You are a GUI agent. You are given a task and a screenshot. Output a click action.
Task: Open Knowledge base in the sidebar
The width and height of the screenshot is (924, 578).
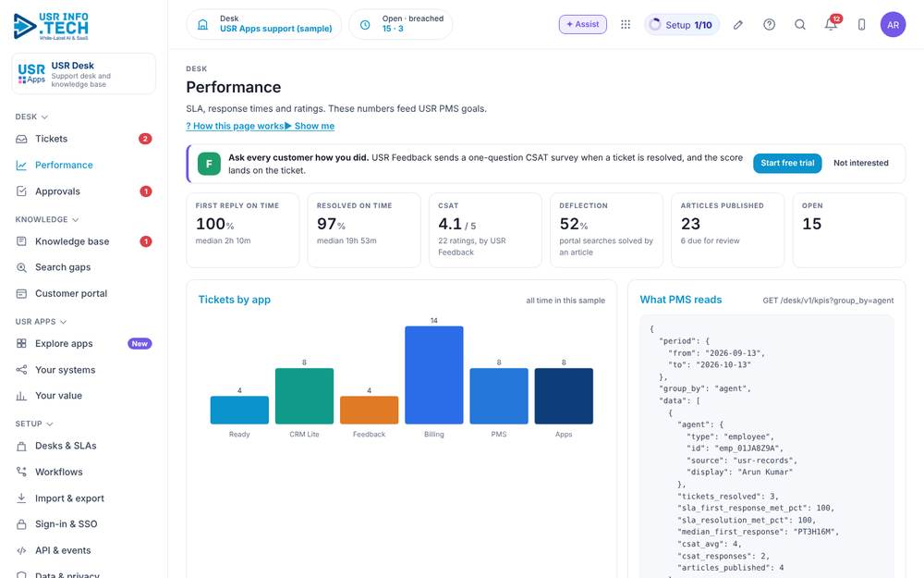pos(84,241)
